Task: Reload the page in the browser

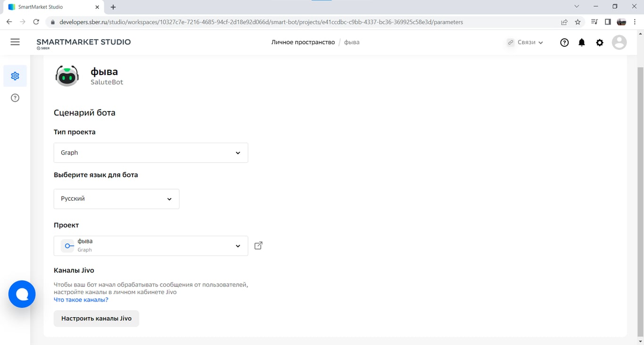Action: (x=36, y=22)
